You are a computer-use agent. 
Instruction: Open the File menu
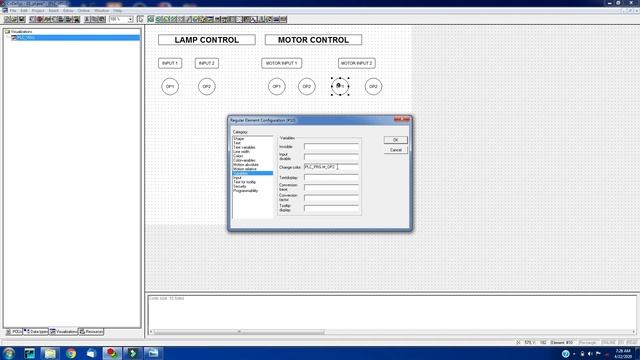tap(13, 11)
